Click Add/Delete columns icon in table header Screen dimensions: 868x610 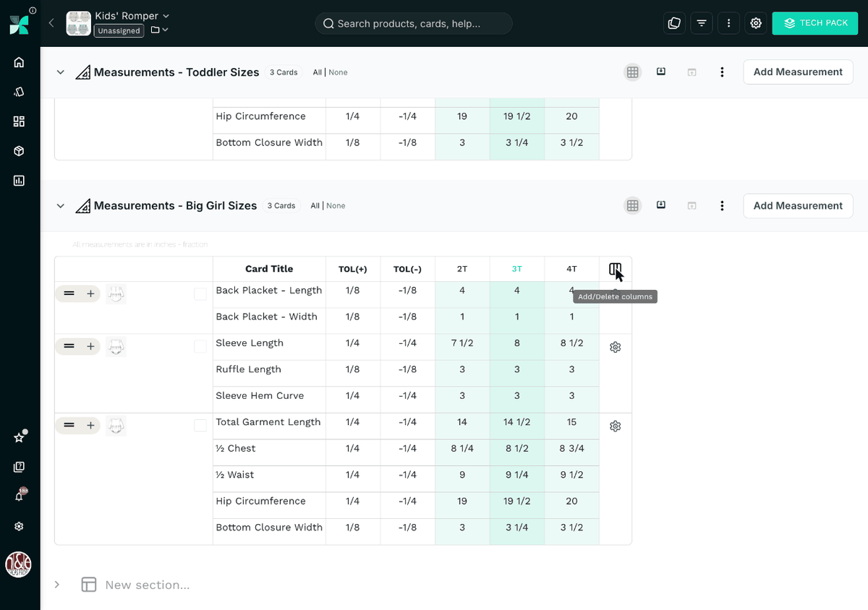pos(615,270)
